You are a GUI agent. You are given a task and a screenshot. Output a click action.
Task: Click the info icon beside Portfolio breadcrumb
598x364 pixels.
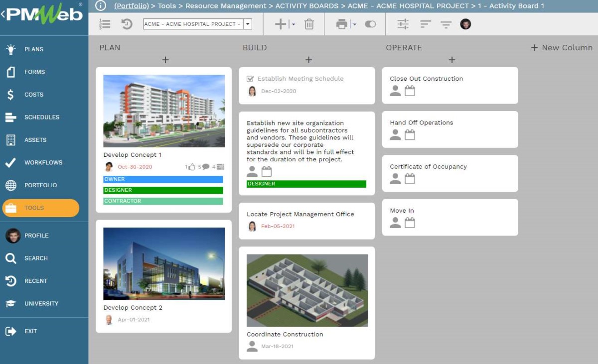point(101,6)
